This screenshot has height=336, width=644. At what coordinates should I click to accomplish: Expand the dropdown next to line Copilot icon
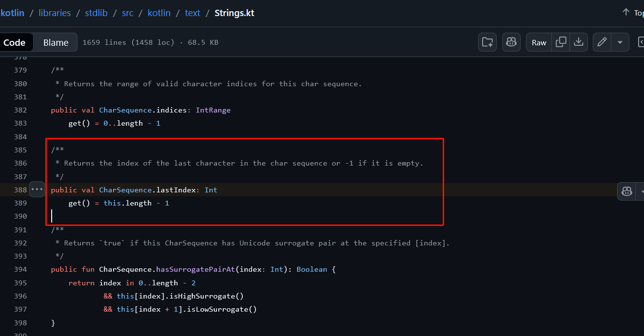point(641,191)
